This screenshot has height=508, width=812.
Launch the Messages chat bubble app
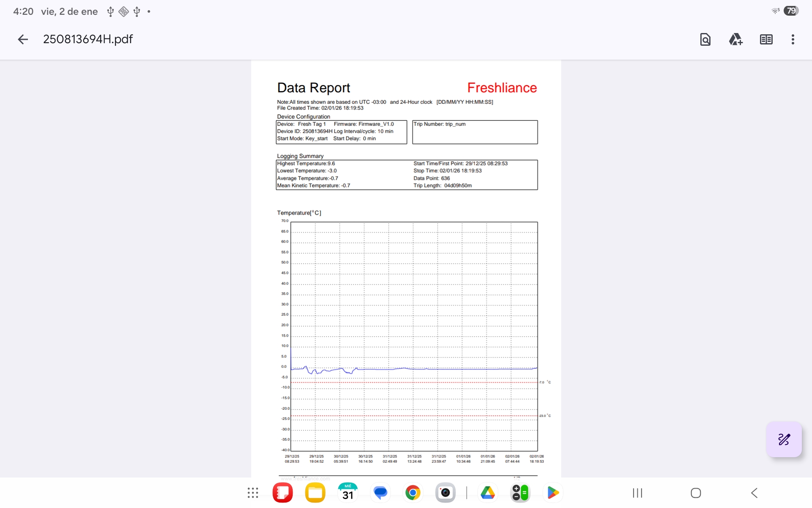tap(380, 493)
